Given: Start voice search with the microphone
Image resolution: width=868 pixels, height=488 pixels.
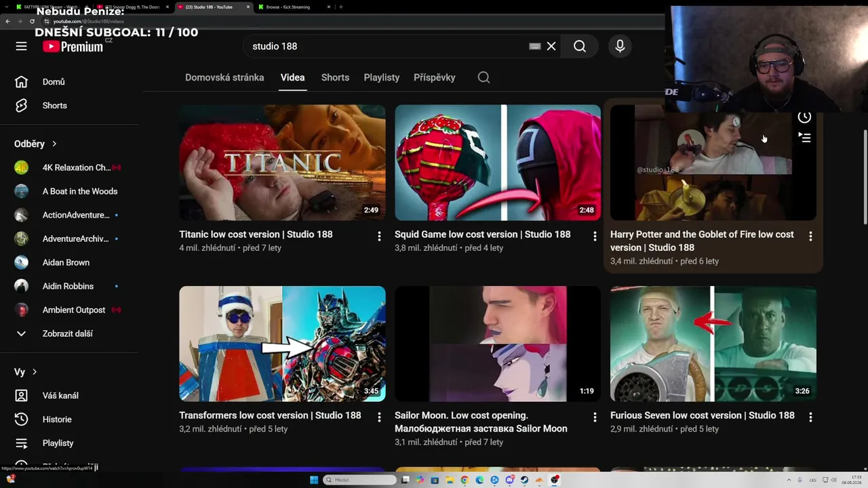Looking at the screenshot, I should [620, 46].
